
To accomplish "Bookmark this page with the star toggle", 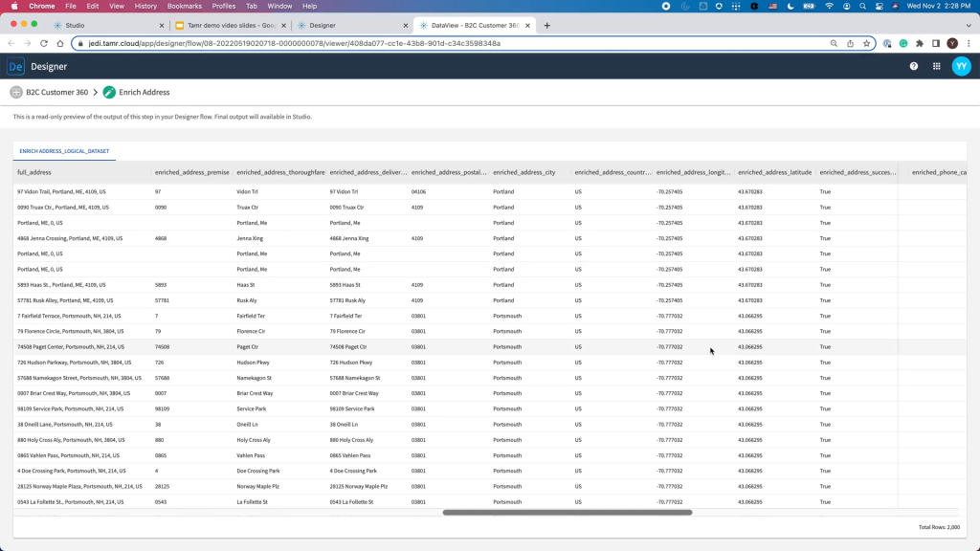I will pos(866,43).
